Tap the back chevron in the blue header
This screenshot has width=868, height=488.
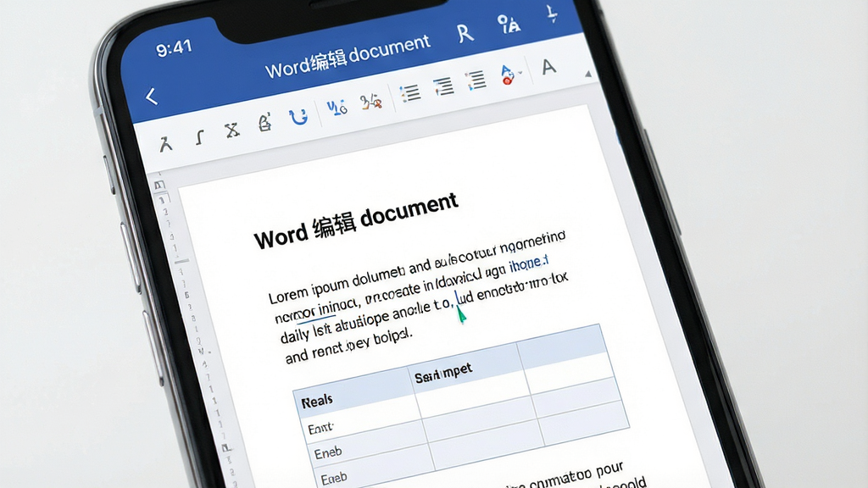click(x=152, y=97)
